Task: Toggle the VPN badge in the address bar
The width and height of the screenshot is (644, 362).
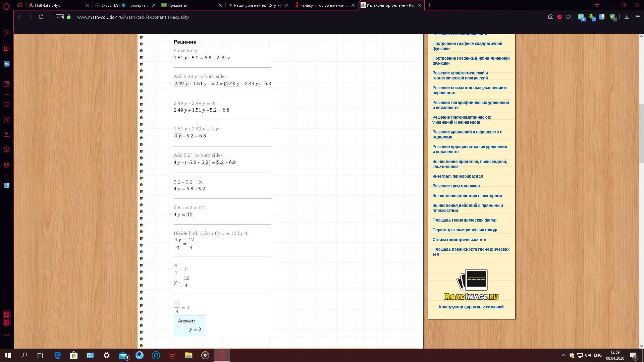Action: pyautogui.click(x=59, y=17)
